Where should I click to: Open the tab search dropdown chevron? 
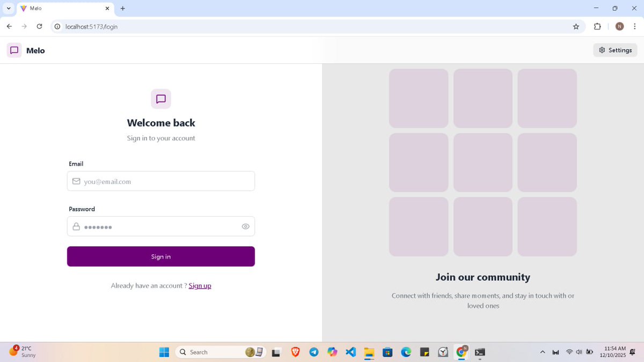pos(9,8)
